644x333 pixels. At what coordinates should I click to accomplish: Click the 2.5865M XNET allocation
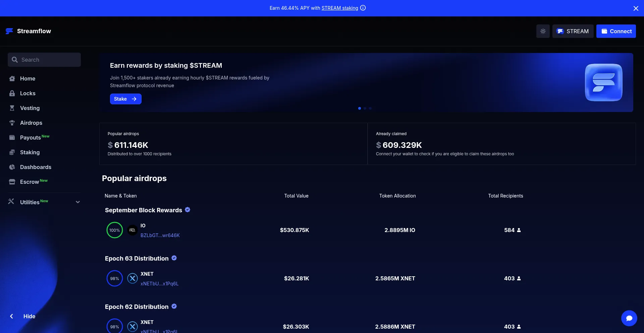[395, 278]
